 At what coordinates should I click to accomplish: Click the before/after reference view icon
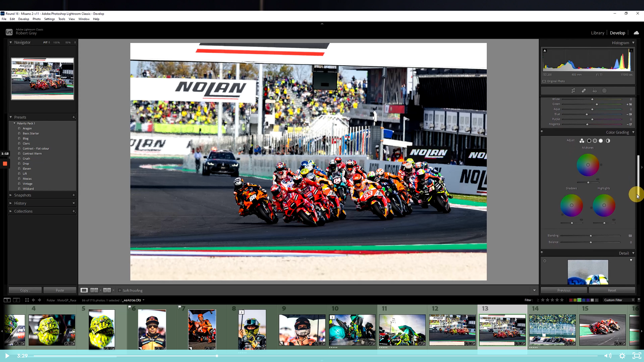[94, 290]
